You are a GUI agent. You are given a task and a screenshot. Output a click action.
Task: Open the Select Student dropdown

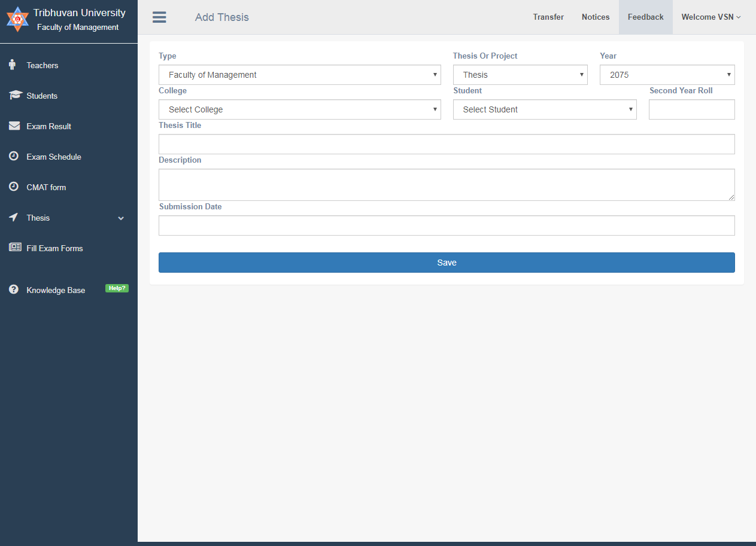(544, 109)
